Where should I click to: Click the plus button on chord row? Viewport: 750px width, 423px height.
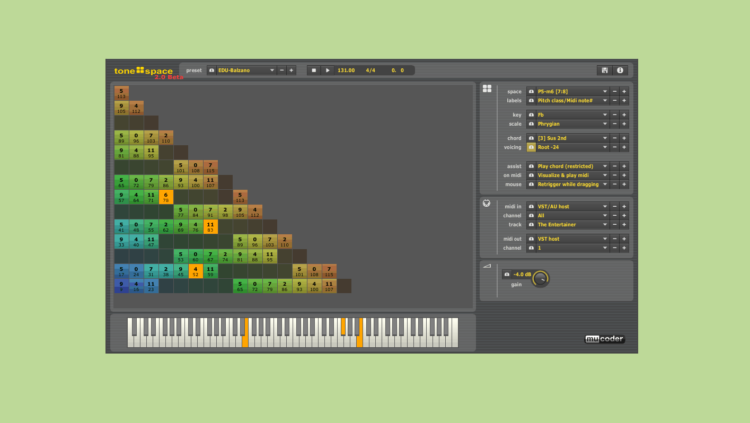tap(624, 138)
